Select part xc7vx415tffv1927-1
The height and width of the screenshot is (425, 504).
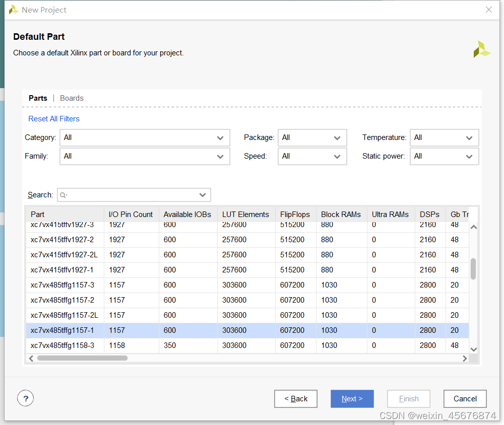click(247, 270)
